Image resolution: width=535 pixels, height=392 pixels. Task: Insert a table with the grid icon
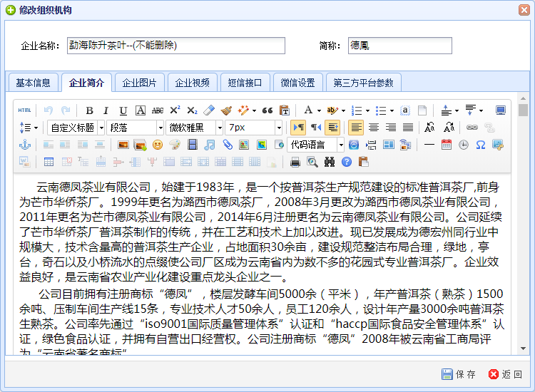pos(49,162)
